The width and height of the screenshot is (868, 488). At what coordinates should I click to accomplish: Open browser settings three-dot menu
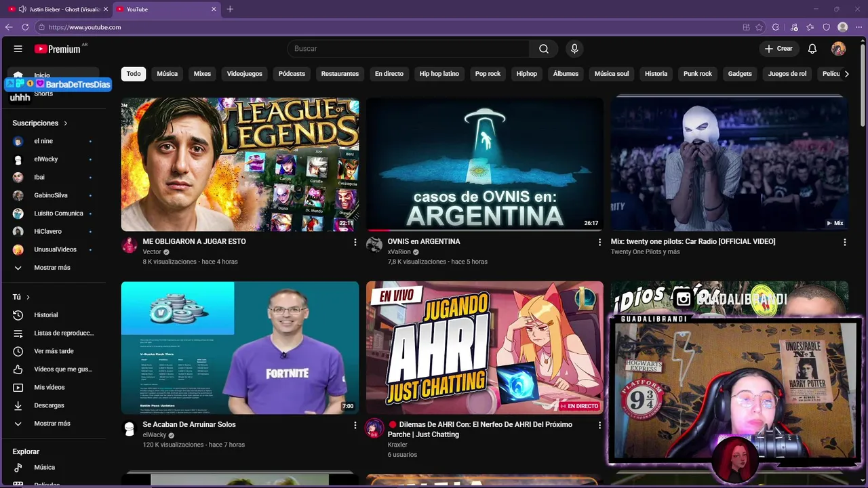click(x=859, y=27)
